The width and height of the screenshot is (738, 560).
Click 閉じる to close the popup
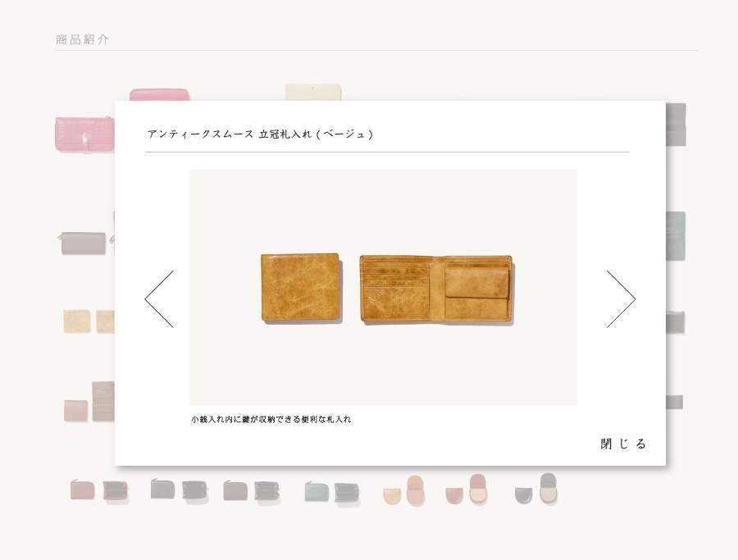[623, 444]
